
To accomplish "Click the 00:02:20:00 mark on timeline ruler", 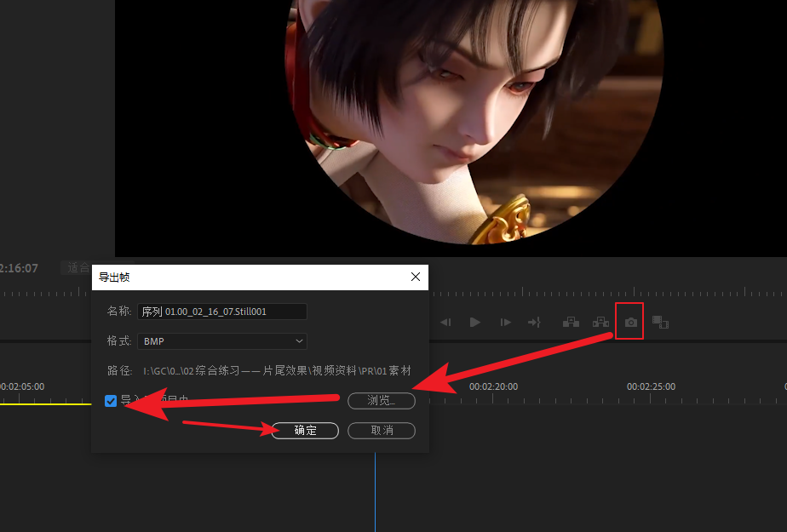I will [x=493, y=386].
